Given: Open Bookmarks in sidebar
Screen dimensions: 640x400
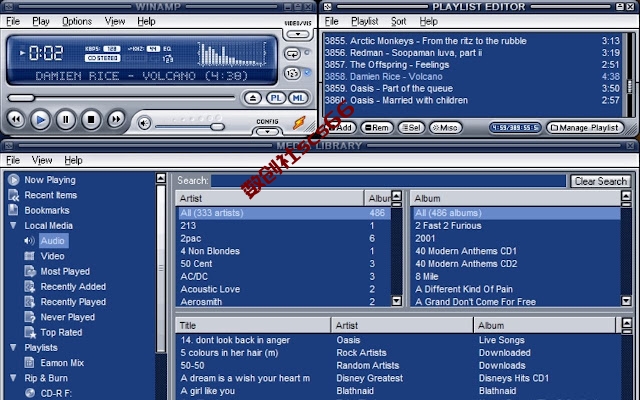Looking at the screenshot, I should 47,211.
